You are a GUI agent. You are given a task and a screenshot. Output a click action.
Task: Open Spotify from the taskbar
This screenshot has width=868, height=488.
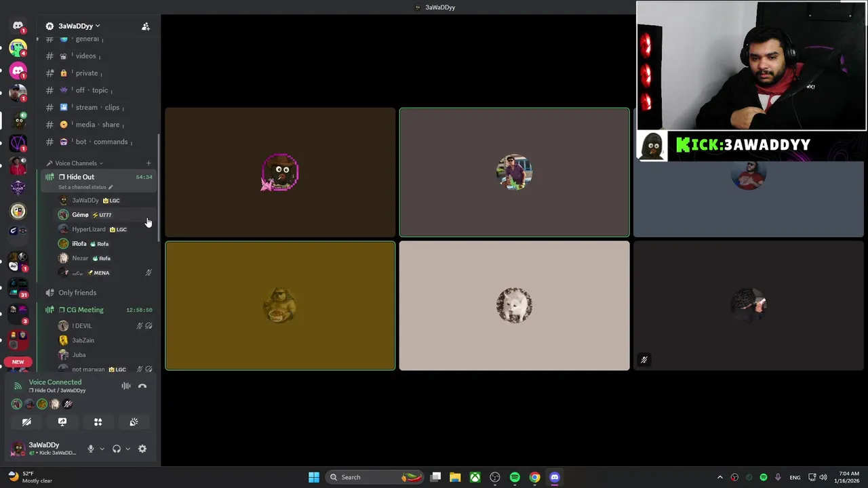pos(515,477)
